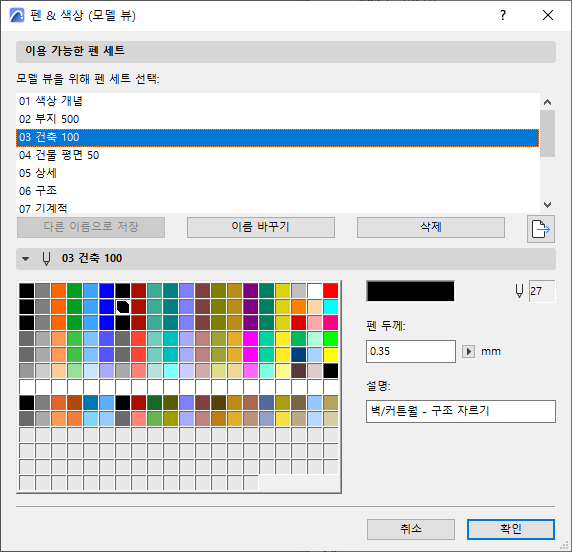Click the 펜 두께 field showing 0.35
Screen dimensions: 572x552
click(x=411, y=351)
